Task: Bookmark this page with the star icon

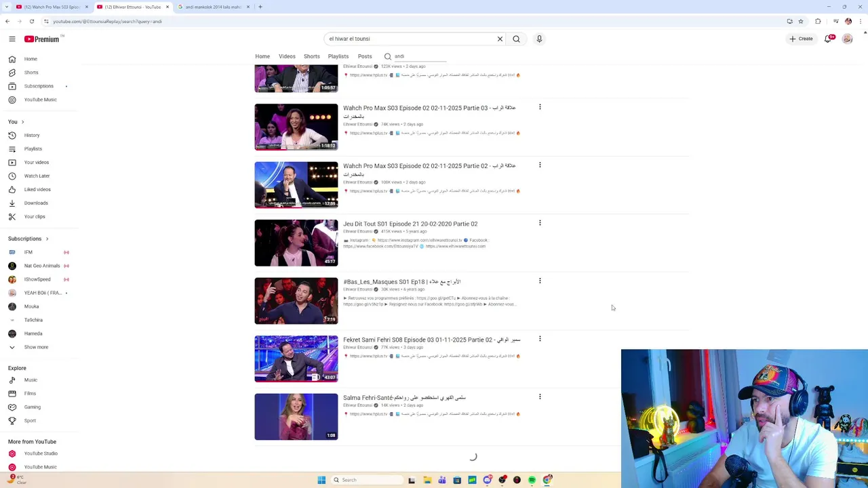Action: pyautogui.click(x=801, y=21)
